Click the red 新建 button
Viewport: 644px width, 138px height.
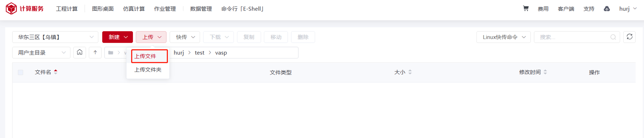tap(117, 37)
